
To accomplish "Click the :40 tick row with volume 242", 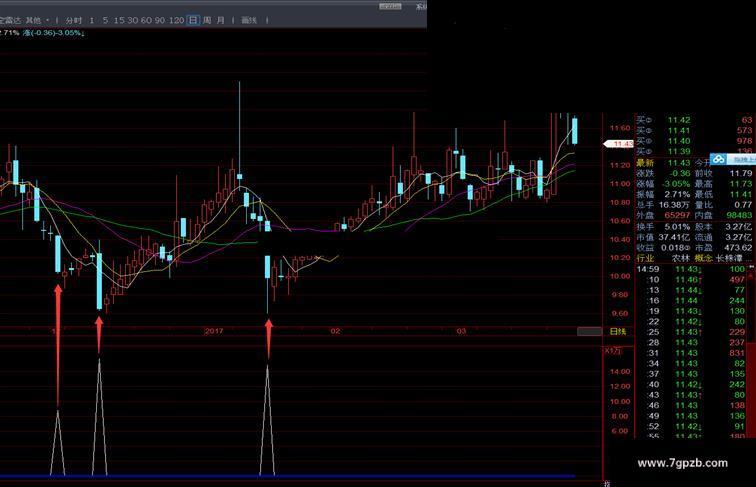I will point(692,385).
